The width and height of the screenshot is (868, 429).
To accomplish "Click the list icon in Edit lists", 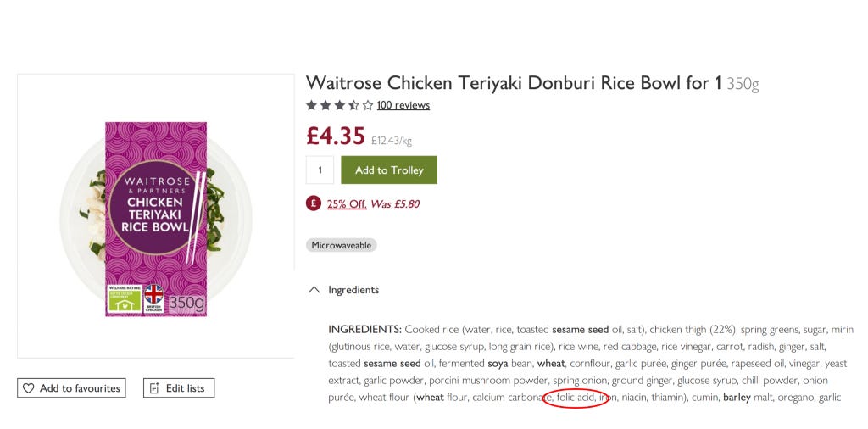I will pyautogui.click(x=154, y=388).
